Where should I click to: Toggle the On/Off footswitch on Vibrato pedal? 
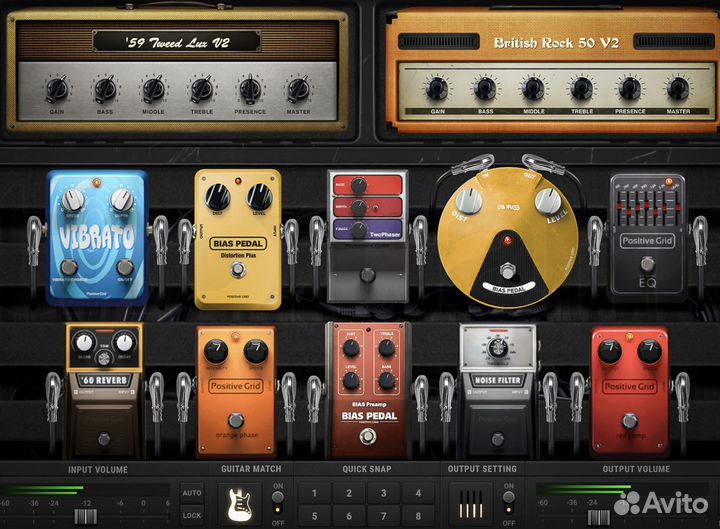click(124, 267)
